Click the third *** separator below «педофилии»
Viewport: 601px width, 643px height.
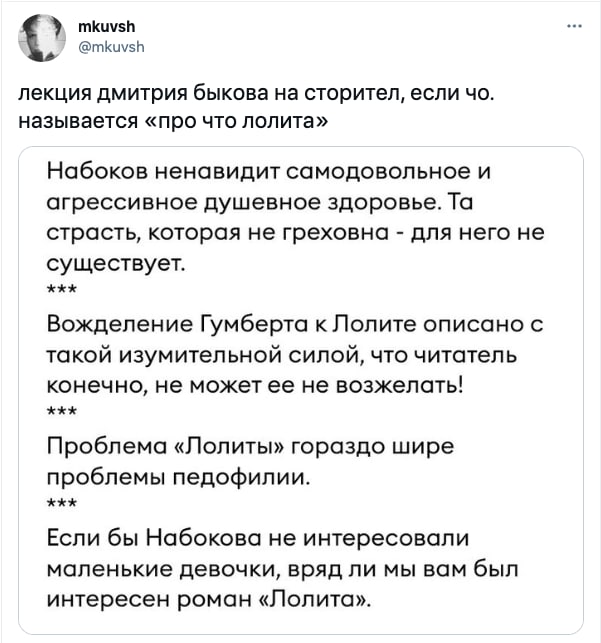(61, 503)
